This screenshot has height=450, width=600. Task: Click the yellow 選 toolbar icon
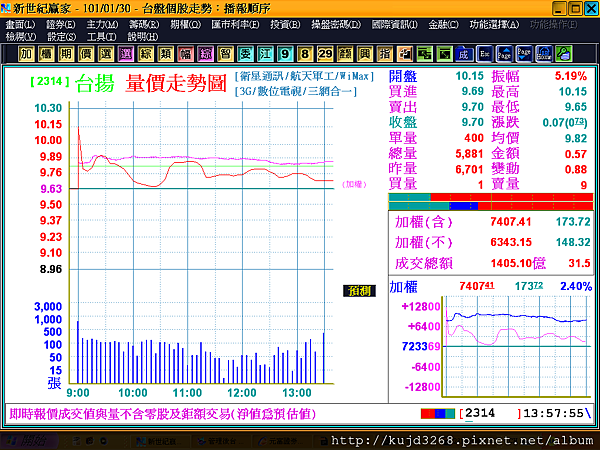coord(106,54)
